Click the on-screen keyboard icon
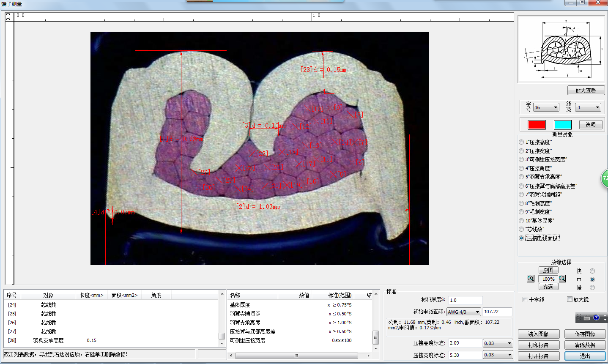This screenshot has height=364, width=608. pyautogui.click(x=586, y=318)
